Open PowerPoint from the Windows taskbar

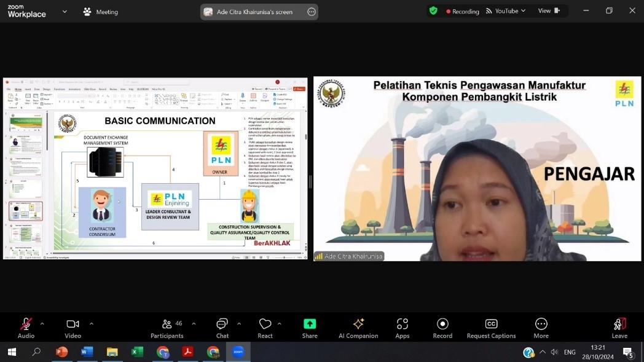click(61, 352)
